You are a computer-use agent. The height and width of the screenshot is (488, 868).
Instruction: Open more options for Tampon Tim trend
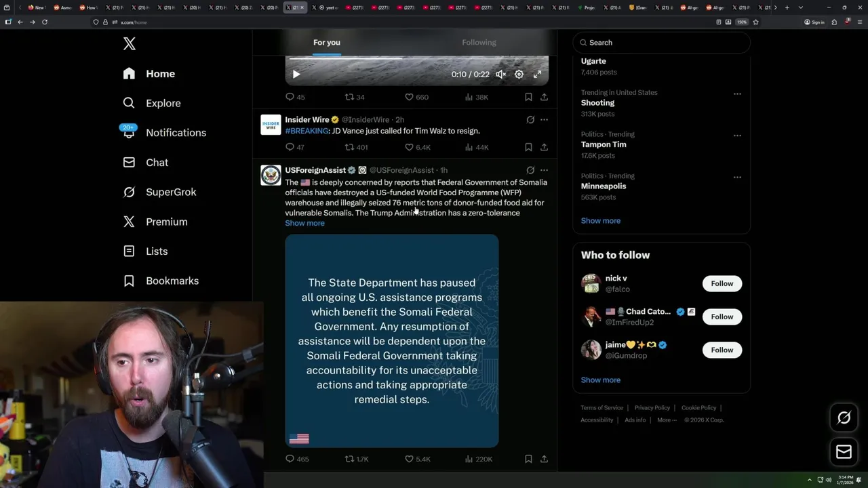(x=737, y=136)
